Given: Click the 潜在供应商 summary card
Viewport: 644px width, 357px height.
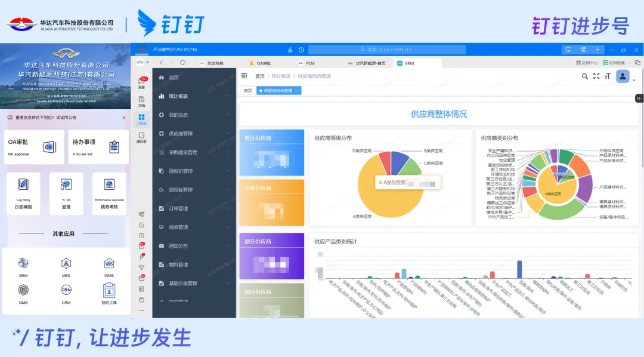Looking at the screenshot, I should 271,256.
